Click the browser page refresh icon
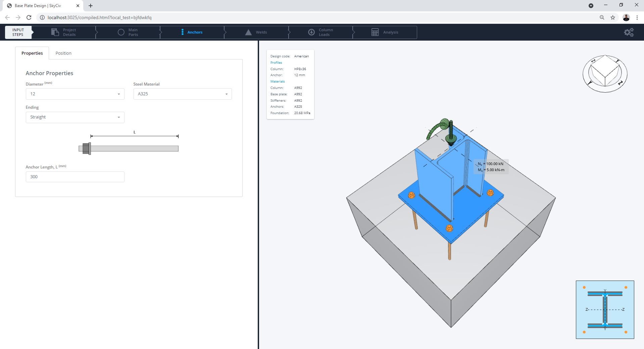The image size is (644, 349). click(28, 17)
